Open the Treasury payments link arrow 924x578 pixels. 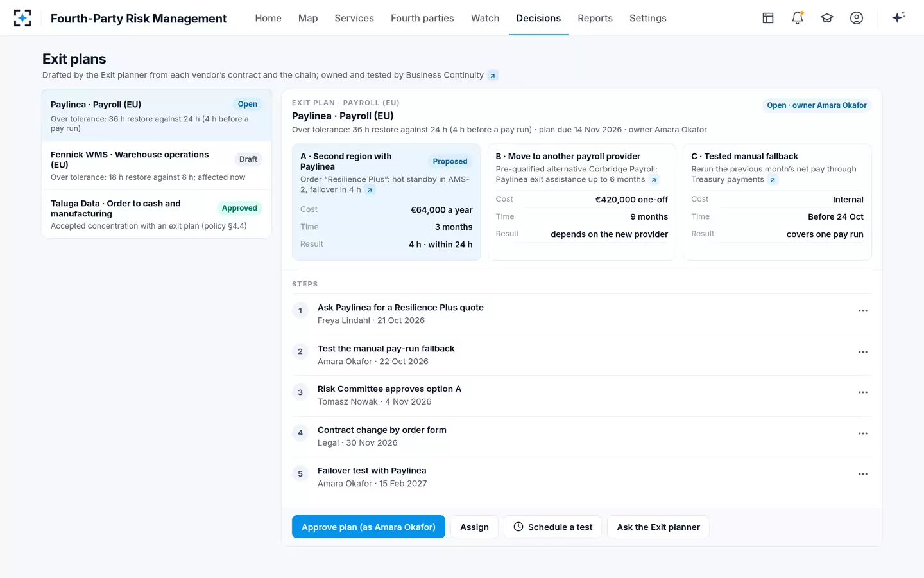click(x=773, y=180)
